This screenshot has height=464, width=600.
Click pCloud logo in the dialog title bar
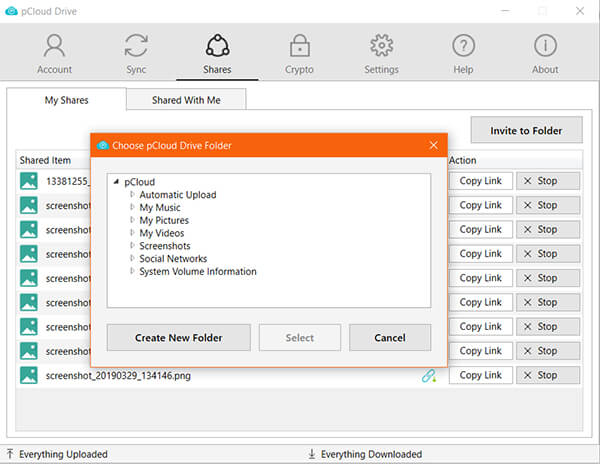(x=103, y=145)
